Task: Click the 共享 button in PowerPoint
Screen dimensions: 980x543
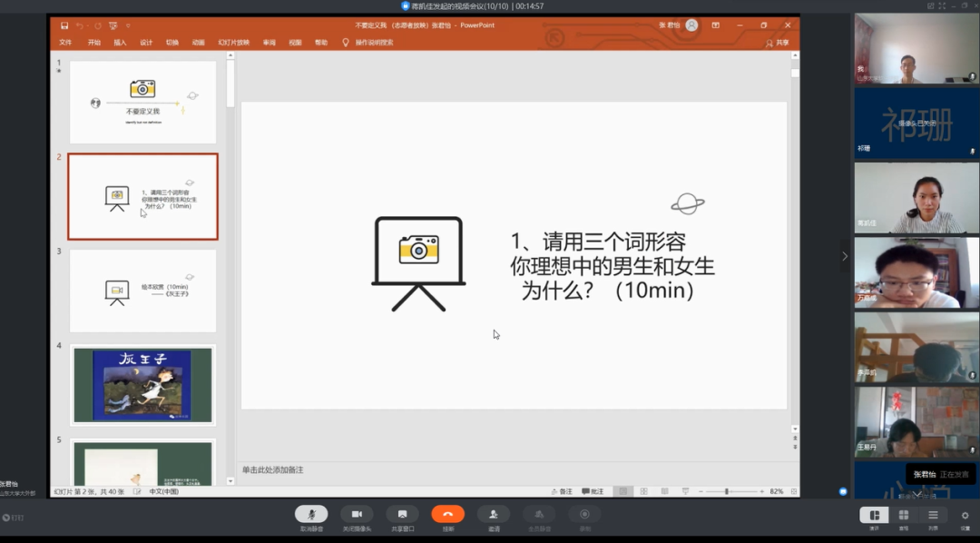Action: (777, 43)
